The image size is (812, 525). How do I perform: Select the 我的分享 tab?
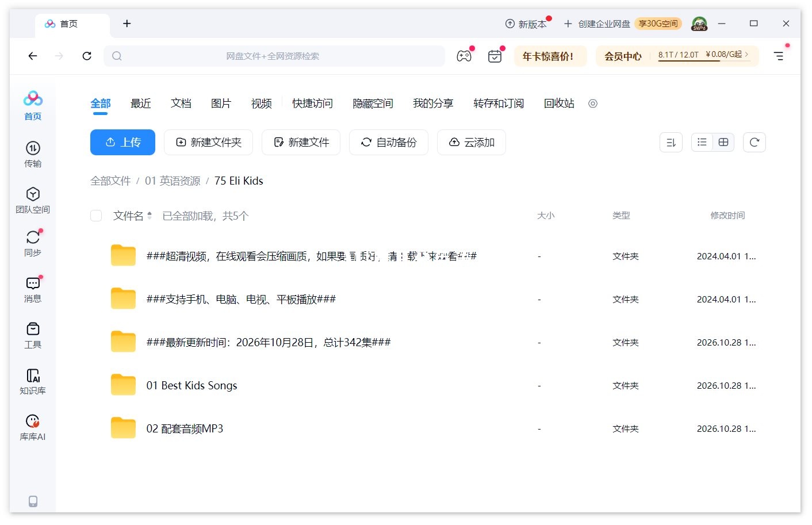tap(433, 104)
